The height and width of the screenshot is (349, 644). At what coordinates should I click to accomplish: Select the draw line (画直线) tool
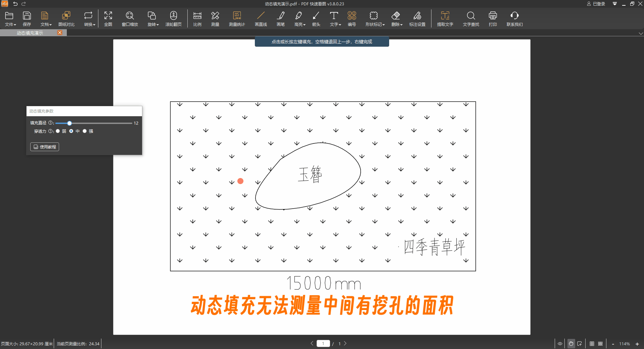pos(261,19)
